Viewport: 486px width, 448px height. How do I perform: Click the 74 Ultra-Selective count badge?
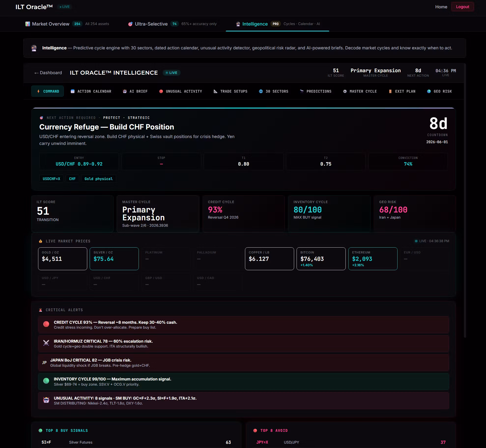[x=174, y=24]
